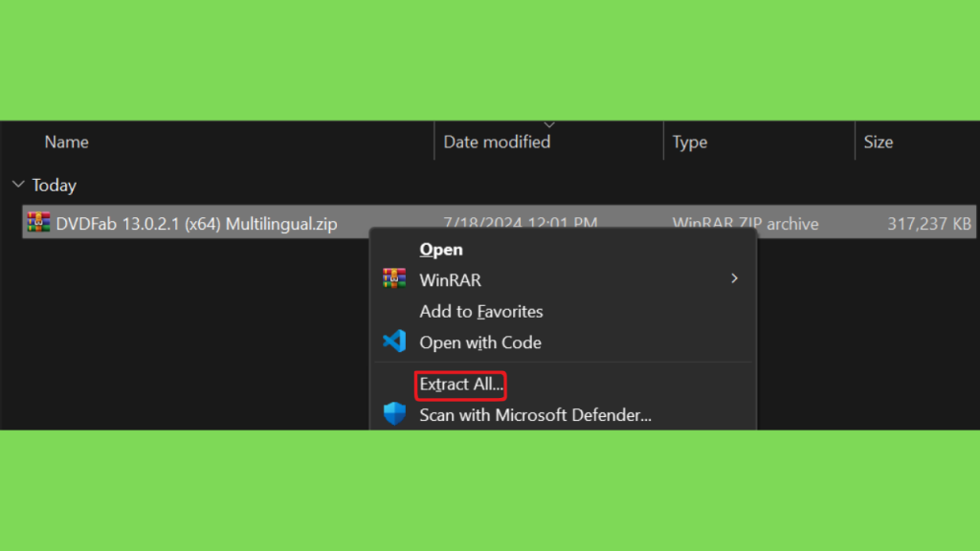Click the WinRAR icon beside the zip file
The height and width of the screenshot is (551, 980).
point(38,222)
